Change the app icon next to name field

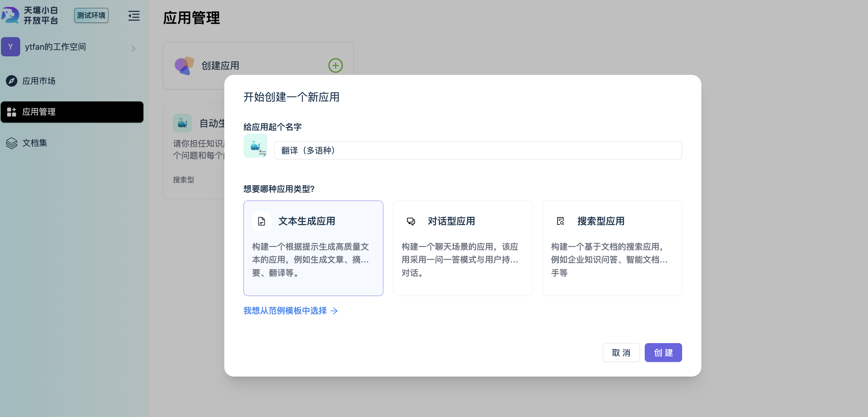click(x=255, y=146)
